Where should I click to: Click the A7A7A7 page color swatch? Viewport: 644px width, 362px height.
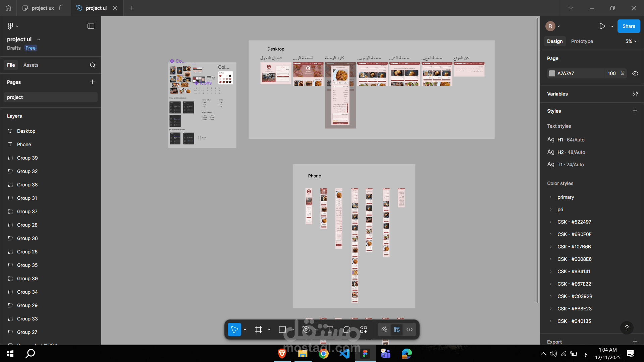click(552, 73)
